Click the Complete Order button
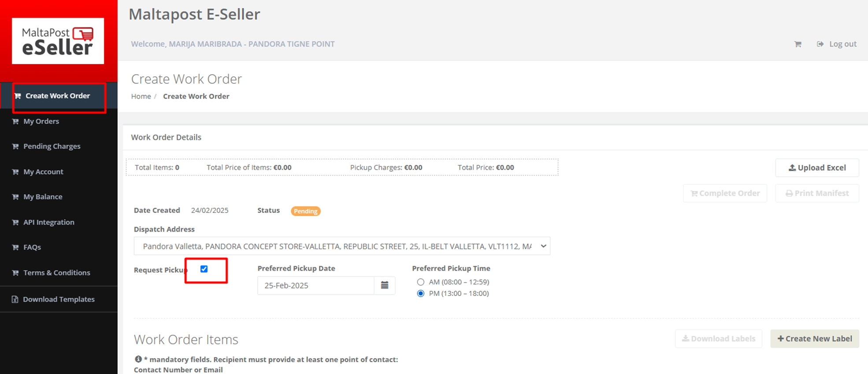The image size is (868, 374). point(725,193)
